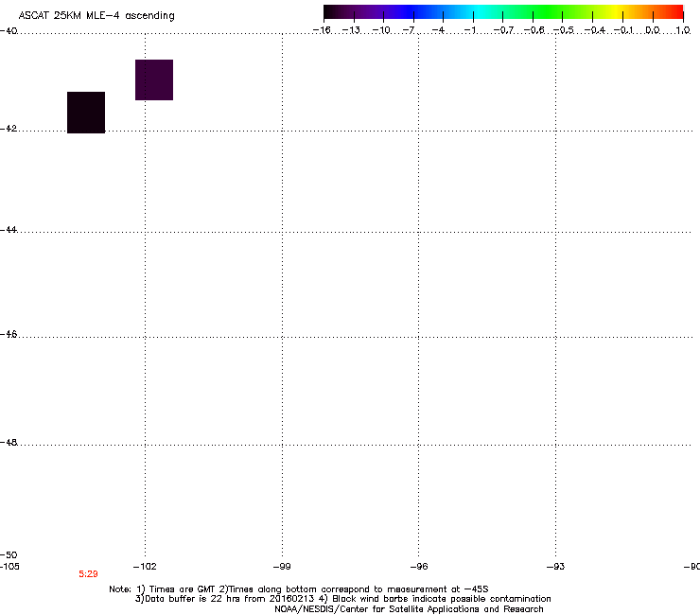Click the 0.0 color scale label
Viewport: 700px width, 615px height.
653,30
